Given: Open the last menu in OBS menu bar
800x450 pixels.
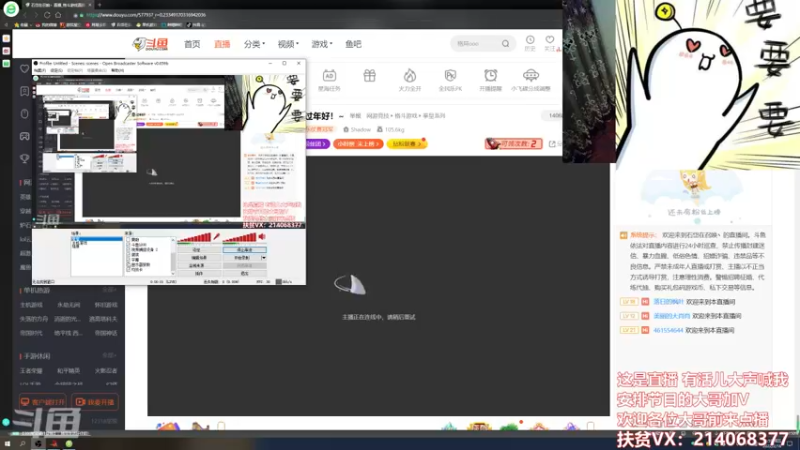Looking at the screenshot, I should 117,70.
